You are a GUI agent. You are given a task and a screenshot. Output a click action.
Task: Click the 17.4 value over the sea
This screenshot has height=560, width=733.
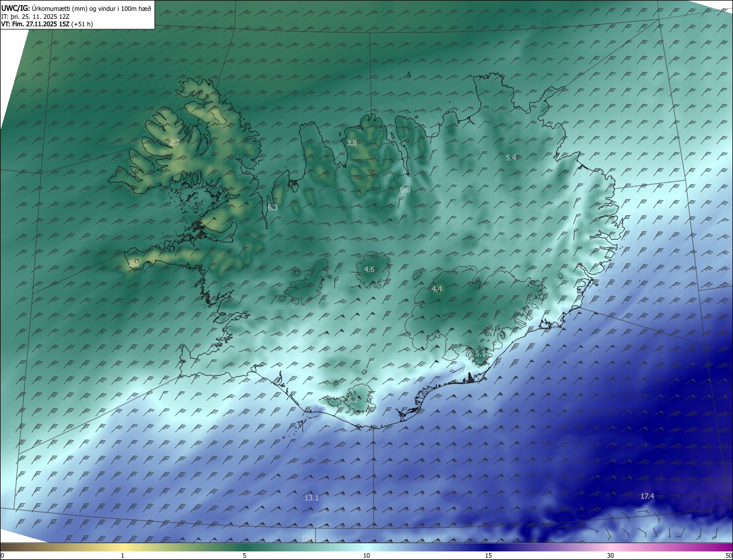(x=647, y=496)
